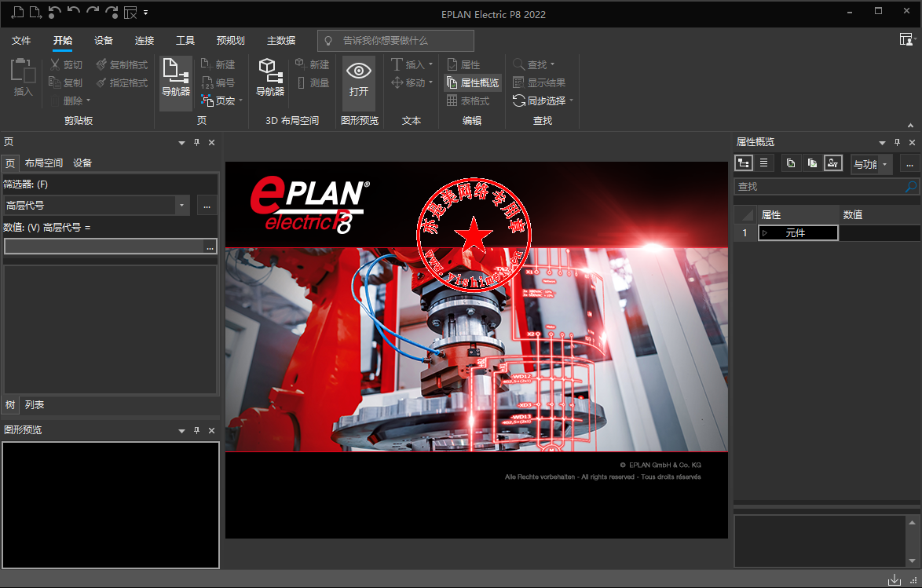Toggle tree view in 属性概览 toolbar
Screen dimensions: 922x588
click(x=744, y=163)
